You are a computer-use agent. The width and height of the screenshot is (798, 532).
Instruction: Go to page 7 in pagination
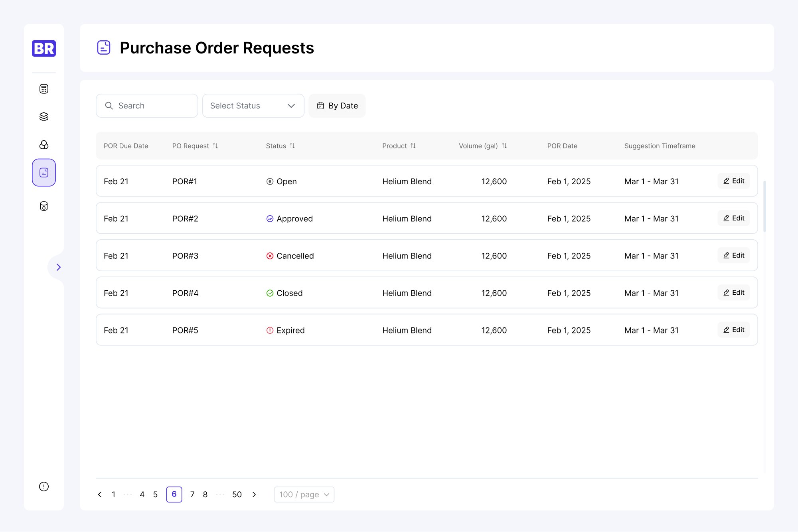pos(192,495)
